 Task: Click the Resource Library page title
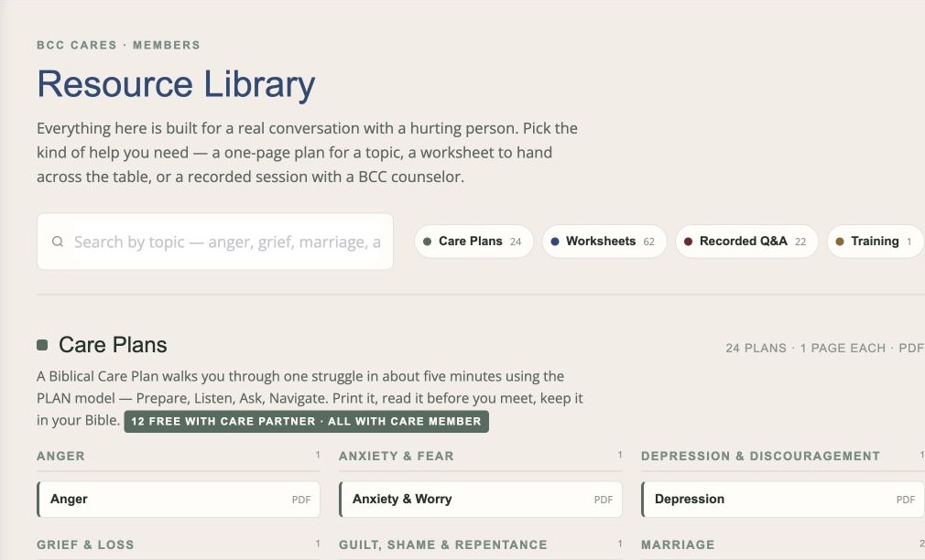point(176,83)
